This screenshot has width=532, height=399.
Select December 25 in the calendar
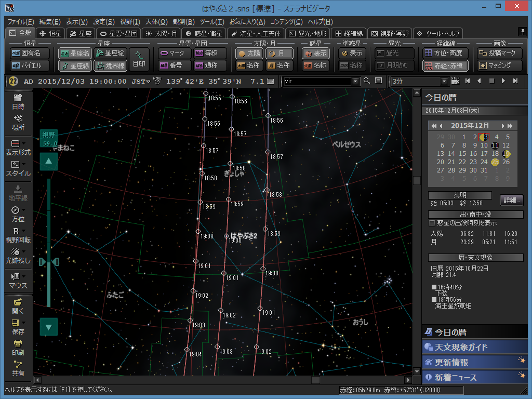point(495,162)
